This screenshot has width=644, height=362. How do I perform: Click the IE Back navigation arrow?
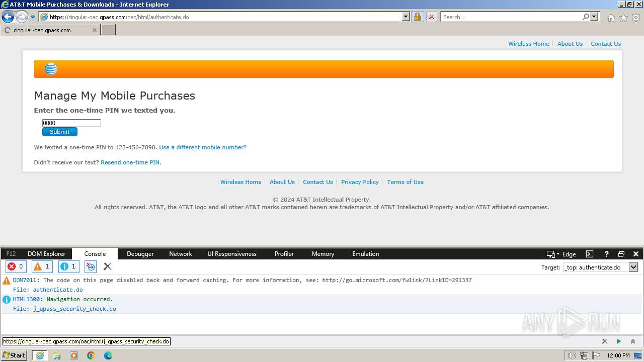(8, 17)
